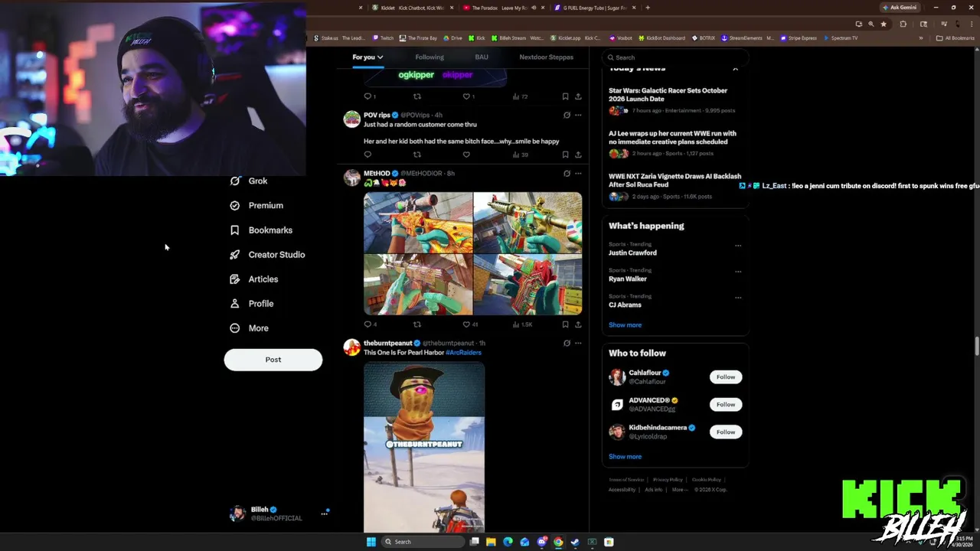The height and width of the screenshot is (551, 980).
Task: Switch to the Nextdoor Steppas tab
Action: click(546, 57)
